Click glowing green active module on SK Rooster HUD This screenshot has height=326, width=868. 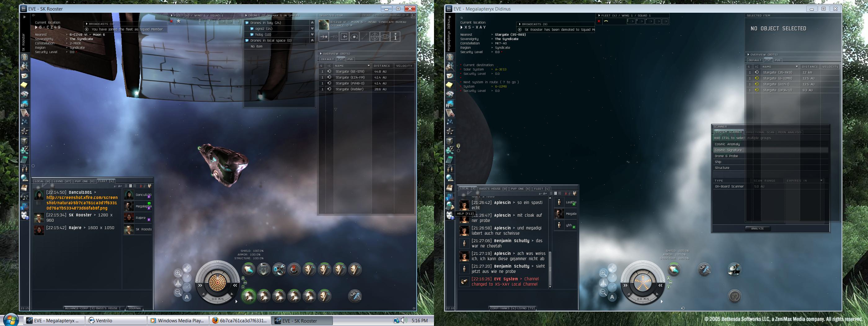tap(249, 296)
